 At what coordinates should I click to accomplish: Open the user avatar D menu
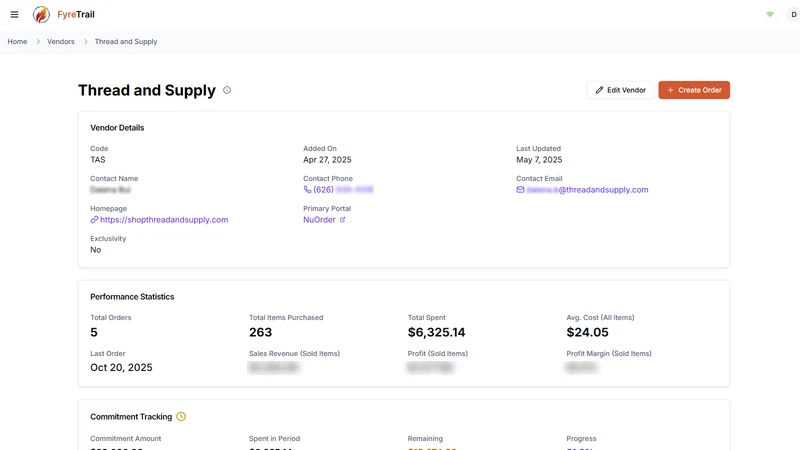point(793,14)
